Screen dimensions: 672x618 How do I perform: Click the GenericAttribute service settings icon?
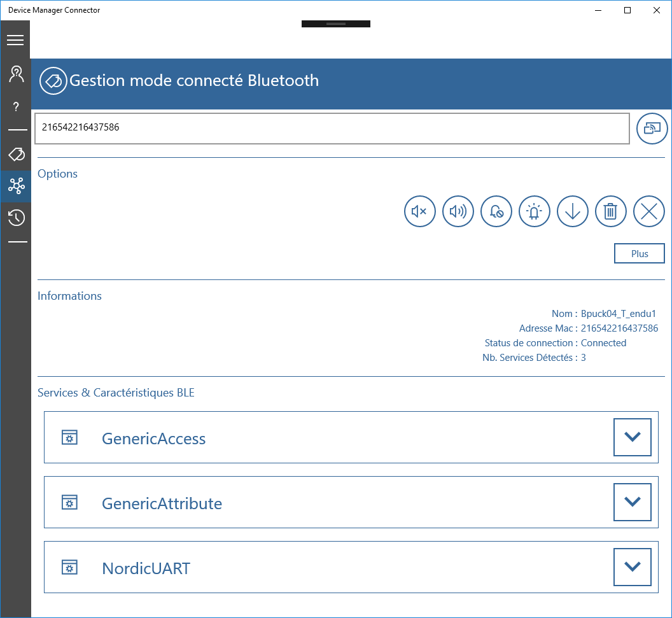pyautogui.click(x=69, y=502)
